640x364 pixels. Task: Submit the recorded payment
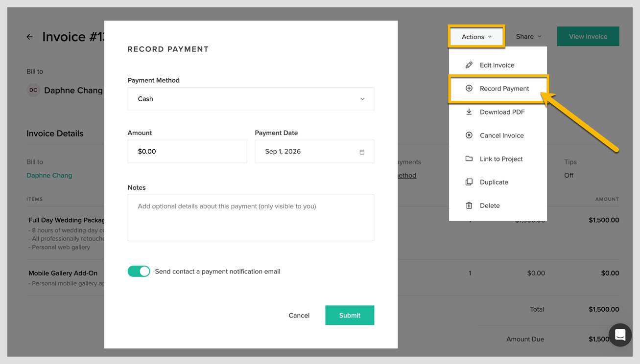tap(350, 316)
